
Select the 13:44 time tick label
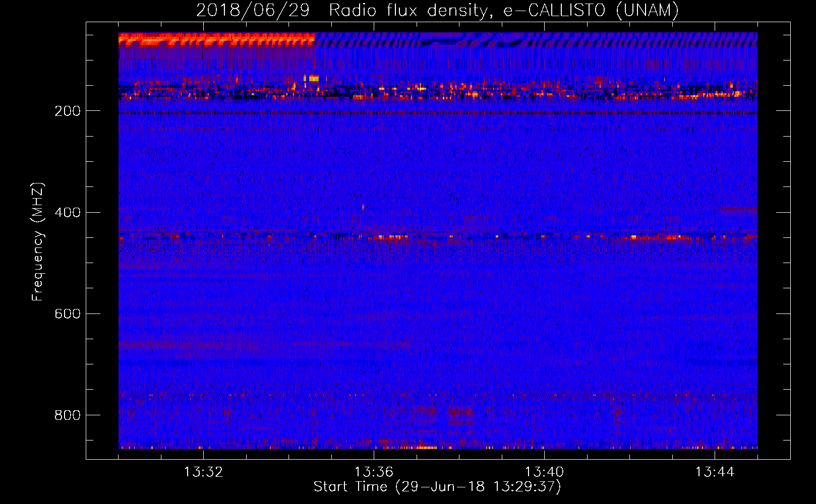pos(715,472)
